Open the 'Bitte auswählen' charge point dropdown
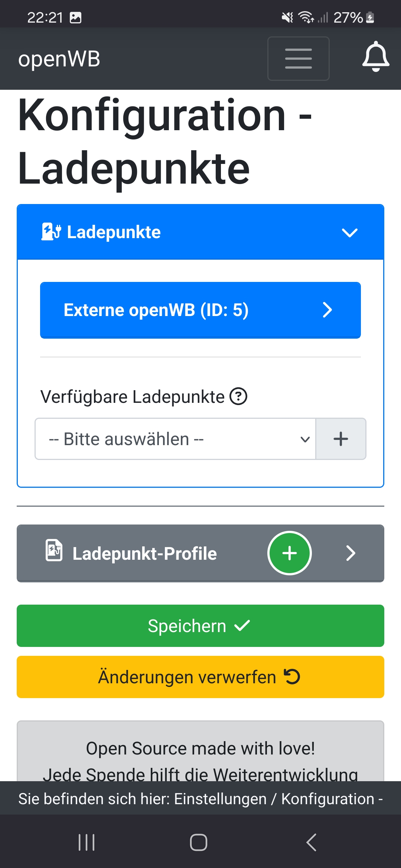This screenshot has width=401, height=868. pos(175,439)
